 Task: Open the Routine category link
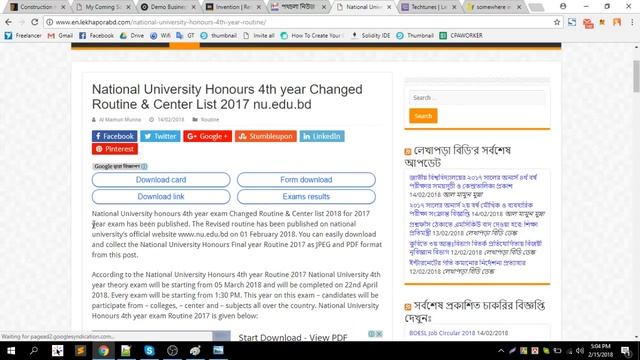[210, 120]
